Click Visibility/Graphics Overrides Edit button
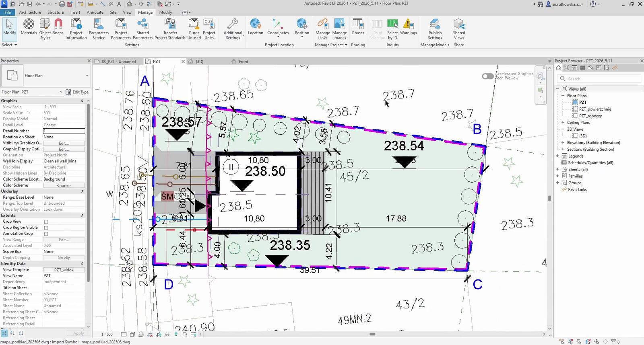The width and height of the screenshot is (644, 345). (64, 143)
